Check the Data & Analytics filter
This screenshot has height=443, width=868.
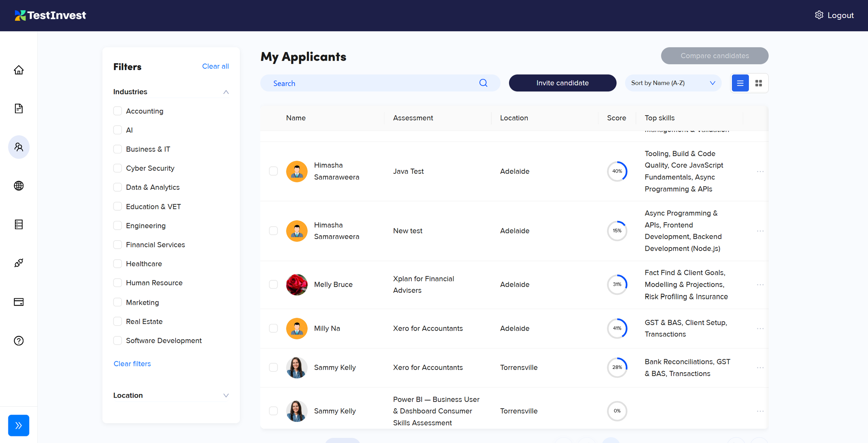(x=118, y=187)
